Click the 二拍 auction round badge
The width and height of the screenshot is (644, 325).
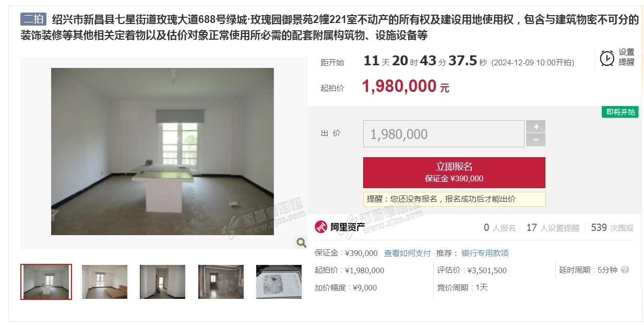click(34, 20)
